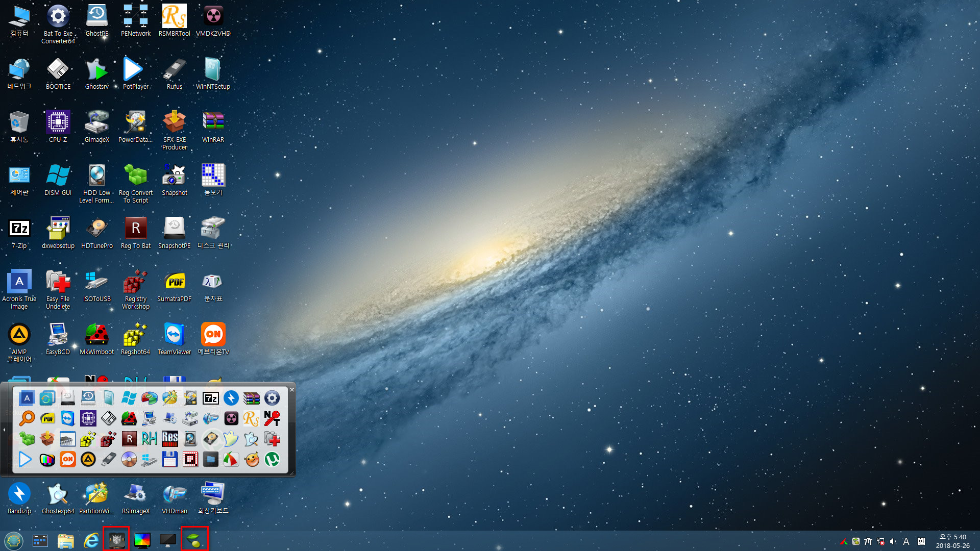The image size is (980, 551).
Task: Open ISOToUSB desktop shortcut
Action: click(97, 286)
